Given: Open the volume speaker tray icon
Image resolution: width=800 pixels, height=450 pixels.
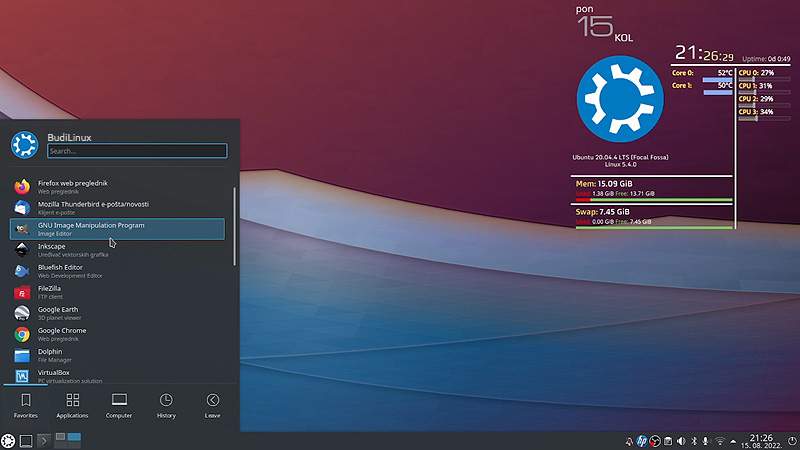Looking at the screenshot, I should click(x=681, y=441).
